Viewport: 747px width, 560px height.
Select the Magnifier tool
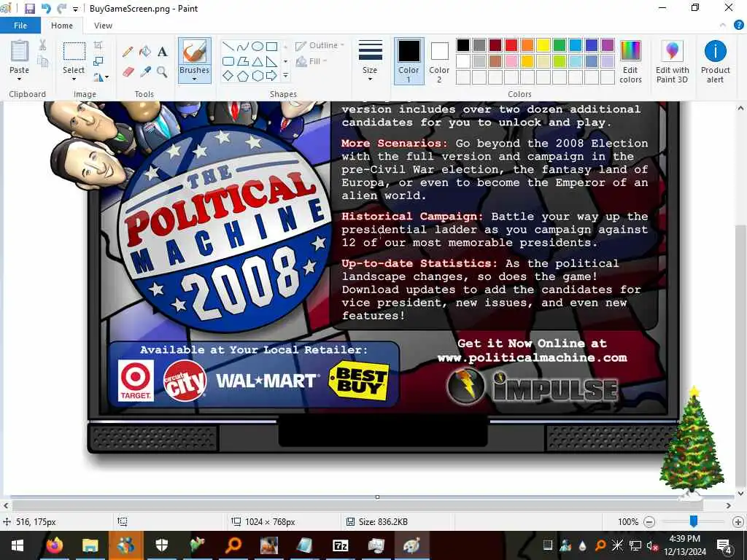[163, 72]
